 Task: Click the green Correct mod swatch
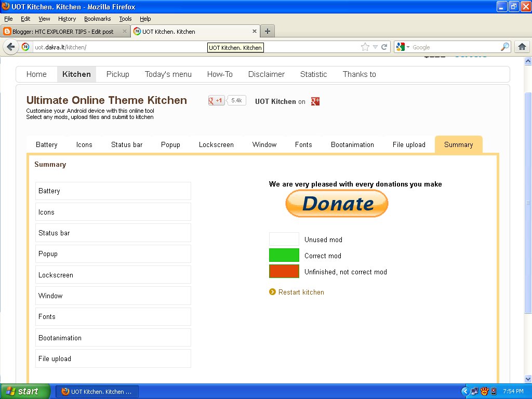click(x=284, y=255)
